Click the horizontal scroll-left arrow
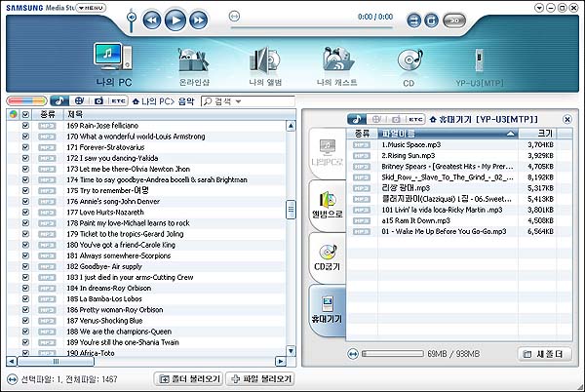 [x=11, y=361]
